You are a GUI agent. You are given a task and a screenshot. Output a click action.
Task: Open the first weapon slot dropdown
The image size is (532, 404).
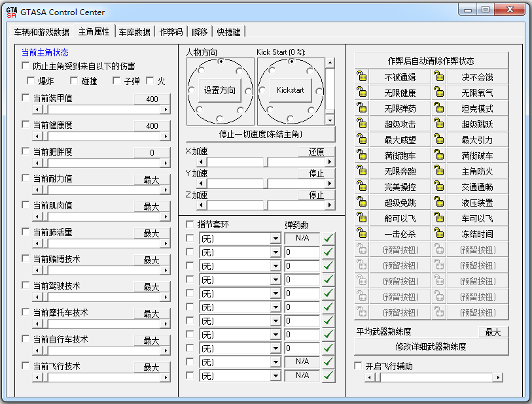pos(275,238)
